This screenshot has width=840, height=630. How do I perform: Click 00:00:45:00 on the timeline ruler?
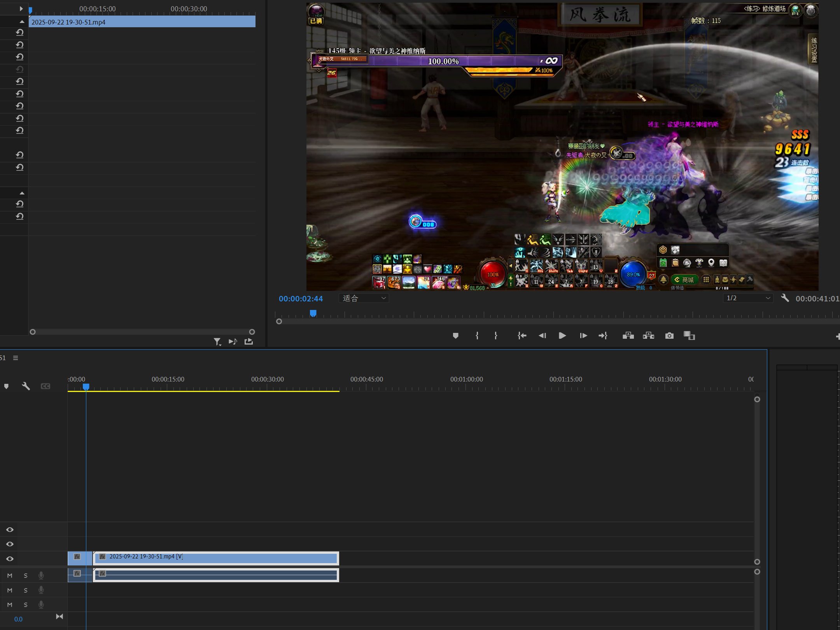(x=367, y=379)
